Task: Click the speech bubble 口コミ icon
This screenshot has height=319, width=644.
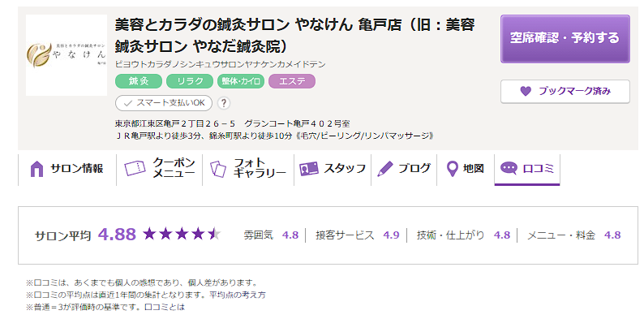Action: coord(509,168)
